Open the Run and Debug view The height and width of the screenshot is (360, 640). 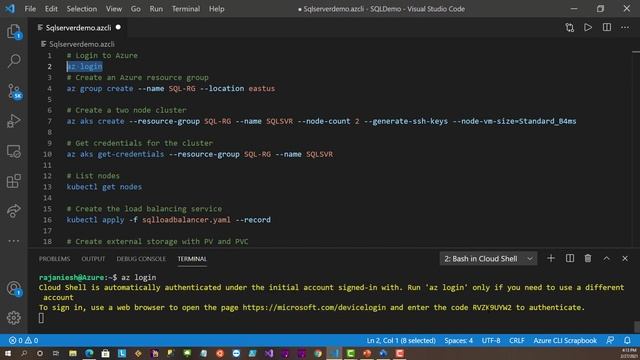coord(14,121)
